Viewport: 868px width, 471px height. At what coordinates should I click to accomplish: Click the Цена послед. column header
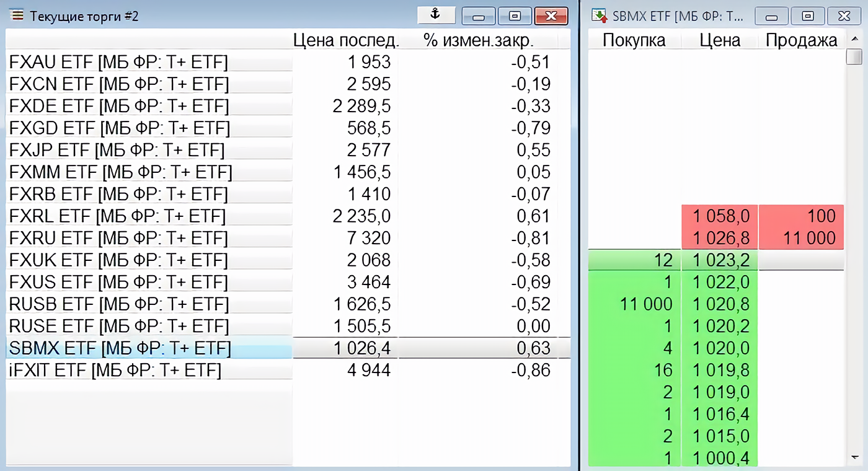coord(346,41)
